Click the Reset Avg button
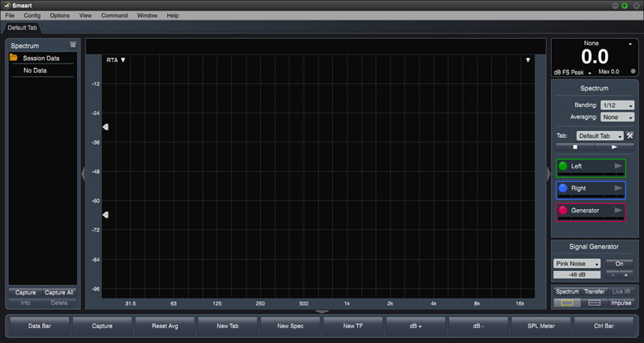644x343 pixels. pos(165,326)
